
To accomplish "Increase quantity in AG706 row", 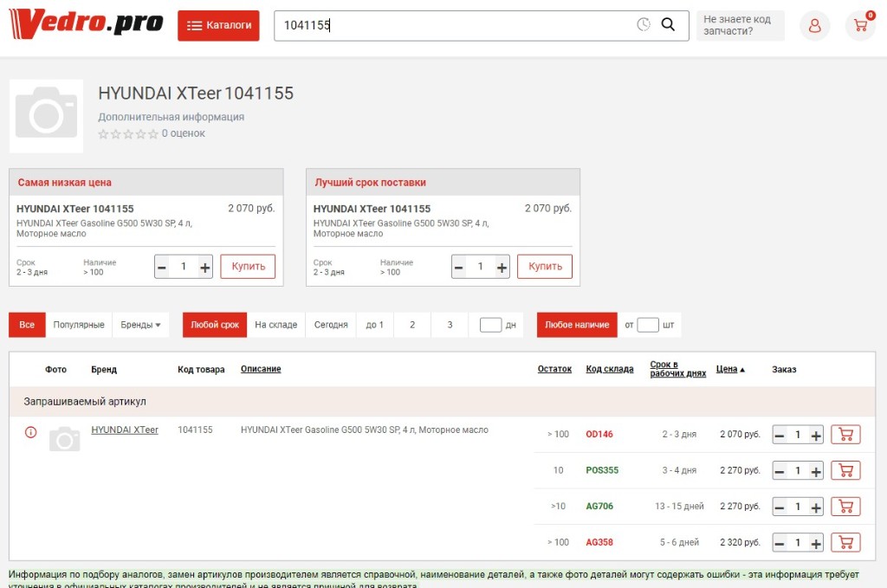I will click(x=816, y=507).
